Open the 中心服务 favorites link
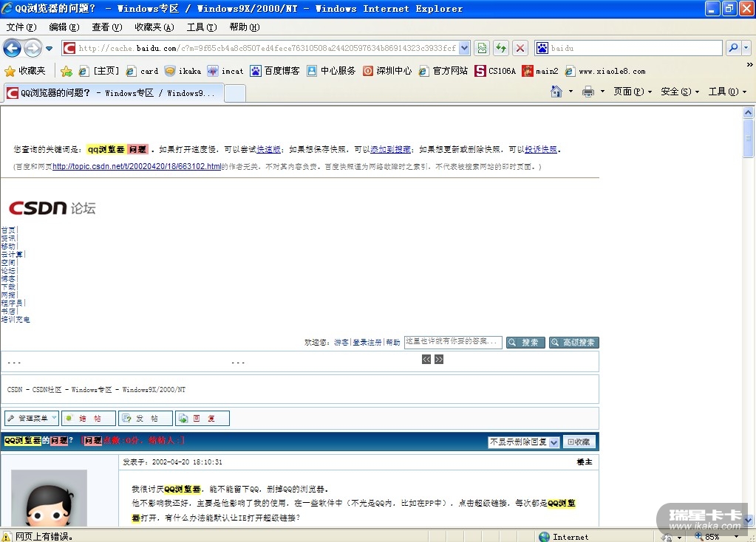756x542 pixels. pos(331,72)
